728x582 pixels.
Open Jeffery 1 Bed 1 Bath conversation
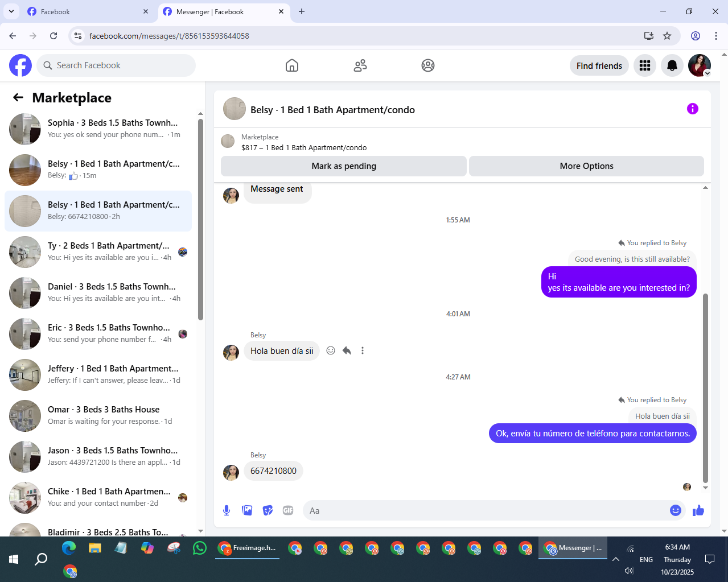[x=98, y=375]
